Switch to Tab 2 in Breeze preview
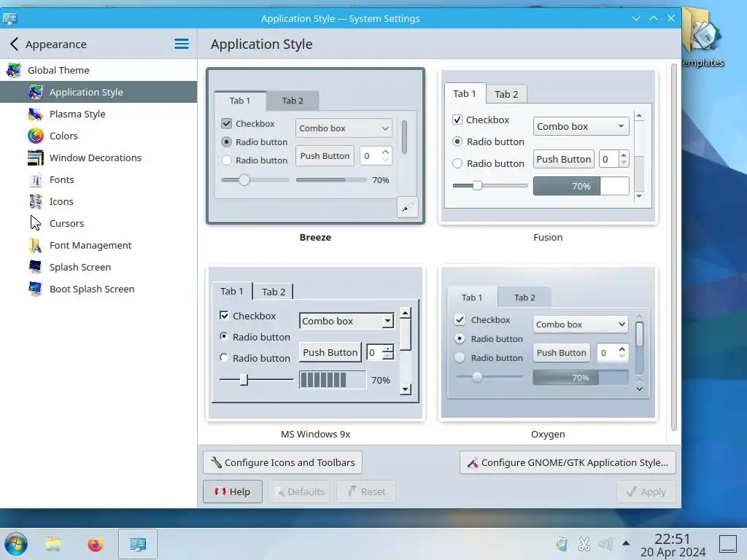Viewport: 747px width, 560px height. click(293, 101)
